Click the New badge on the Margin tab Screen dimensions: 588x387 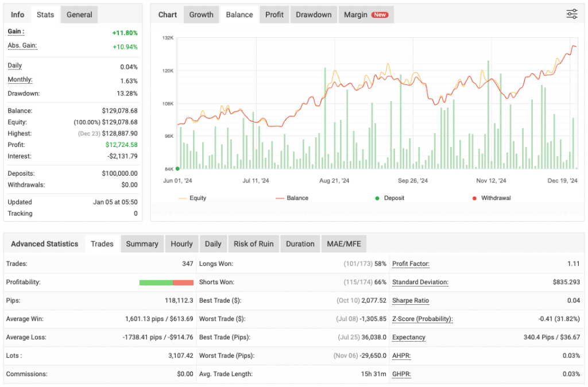pyautogui.click(x=381, y=14)
